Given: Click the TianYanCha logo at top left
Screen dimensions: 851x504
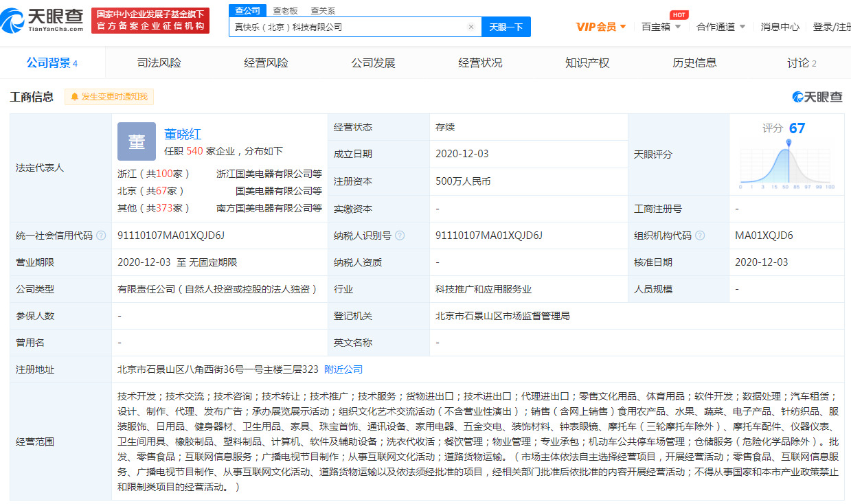Looking at the screenshot, I should (43, 21).
